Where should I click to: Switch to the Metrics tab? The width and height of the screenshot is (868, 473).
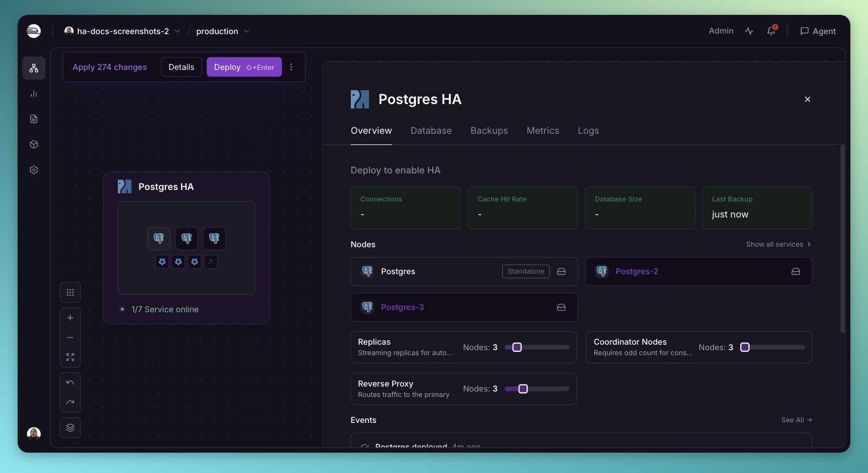pos(543,131)
